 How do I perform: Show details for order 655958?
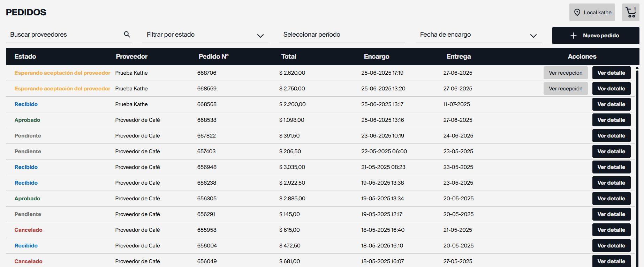point(611,230)
